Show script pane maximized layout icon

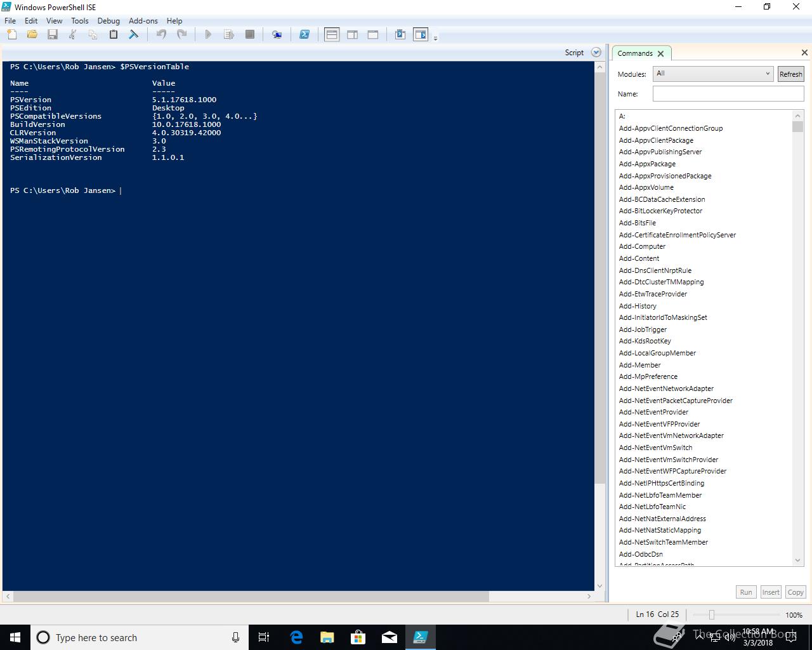pos(373,34)
